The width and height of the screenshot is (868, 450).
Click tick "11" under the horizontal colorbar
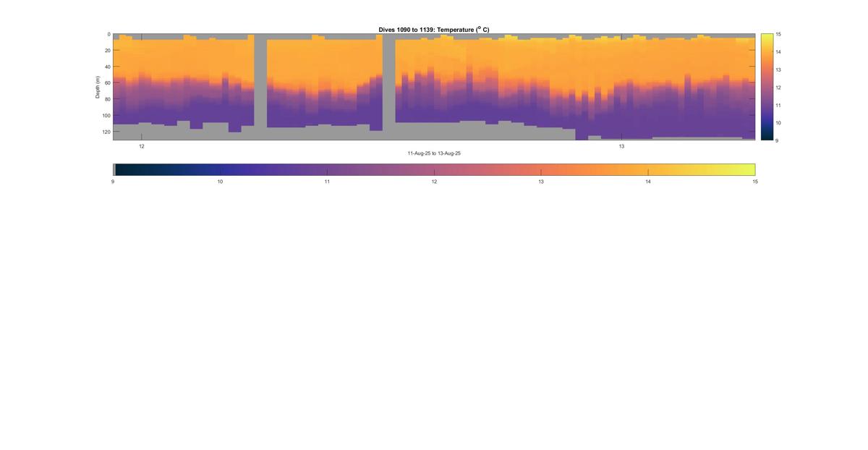[x=327, y=182]
